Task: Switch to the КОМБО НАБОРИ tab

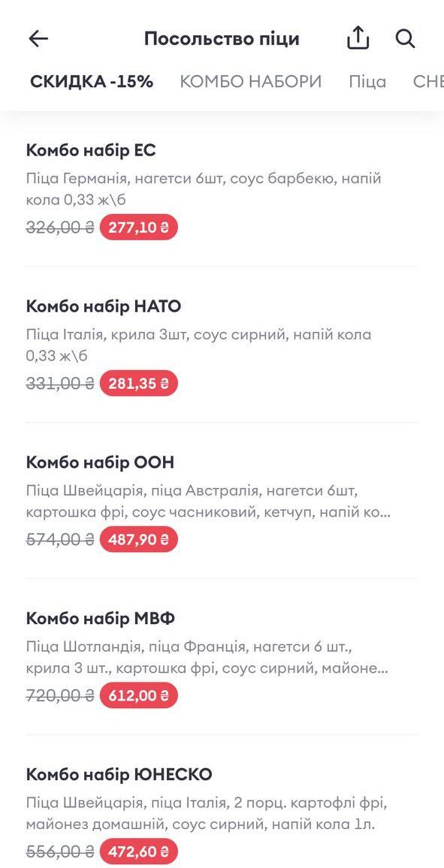Action: 251,82
